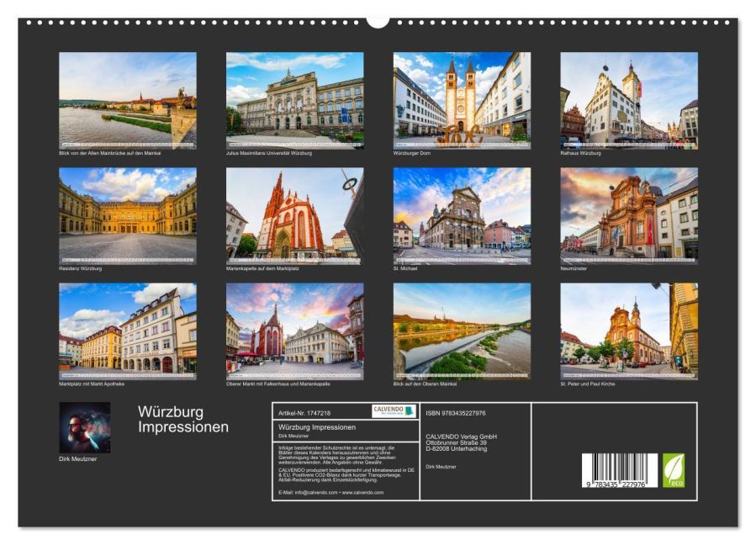
Task: Select the St. Peter und Paul Kirche photo
Action: click(x=629, y=331)
